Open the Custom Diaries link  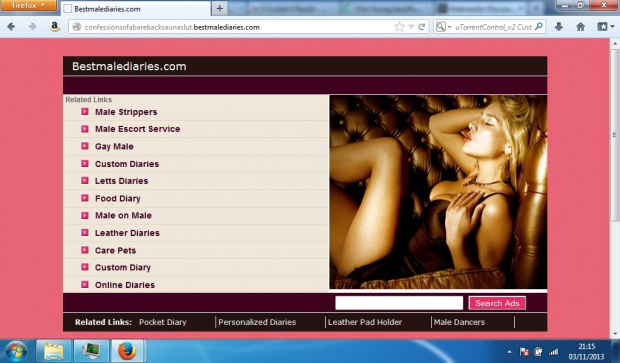point(127,164)
